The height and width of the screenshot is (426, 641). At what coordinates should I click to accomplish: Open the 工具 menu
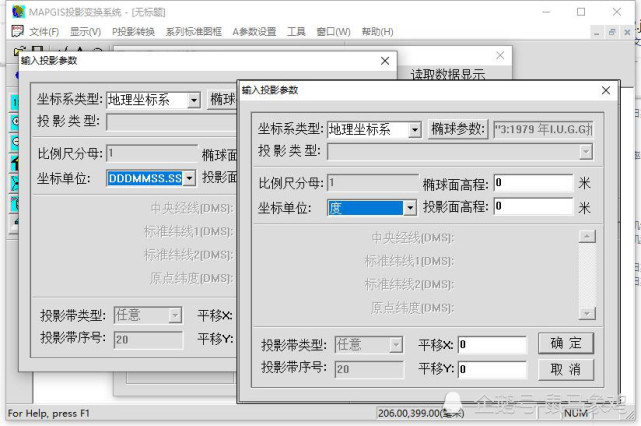[x=296, y=31]
